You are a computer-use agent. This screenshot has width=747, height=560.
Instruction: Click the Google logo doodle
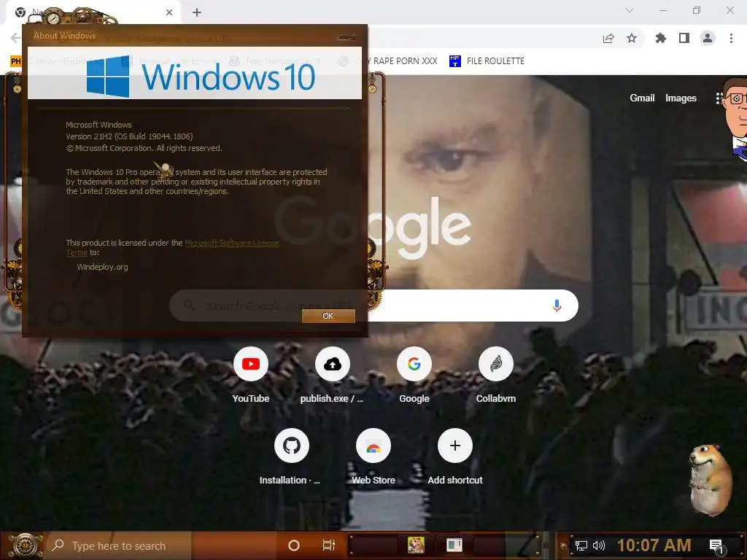click(373, 228)
